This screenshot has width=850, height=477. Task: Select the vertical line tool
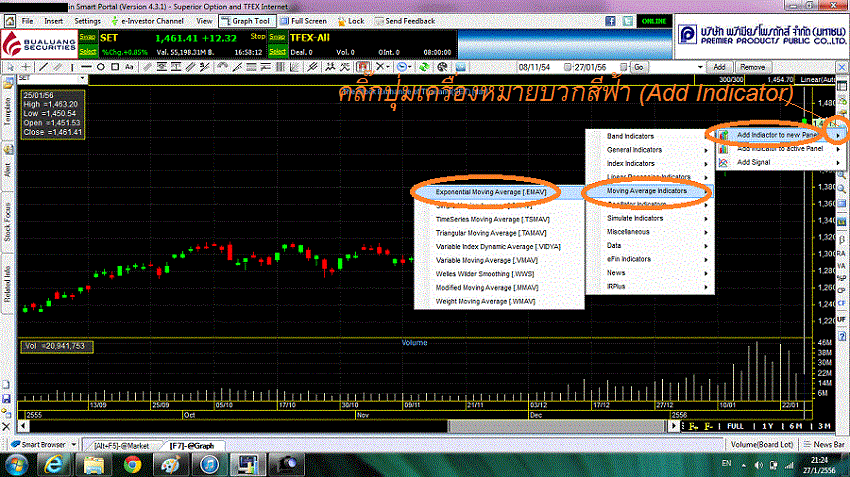72,67
